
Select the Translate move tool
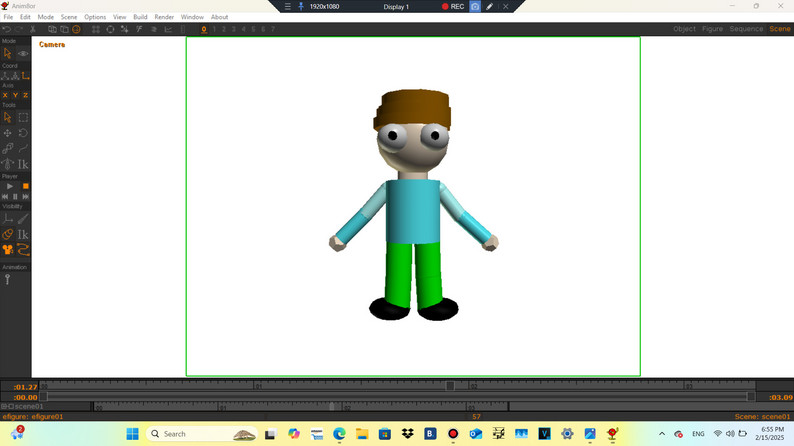tap(8, 133)
